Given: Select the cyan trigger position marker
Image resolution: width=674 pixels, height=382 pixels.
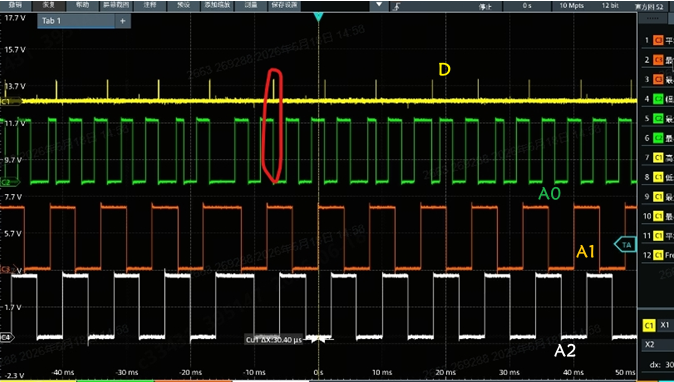Looking at the screenshot, I should point(318,17).
